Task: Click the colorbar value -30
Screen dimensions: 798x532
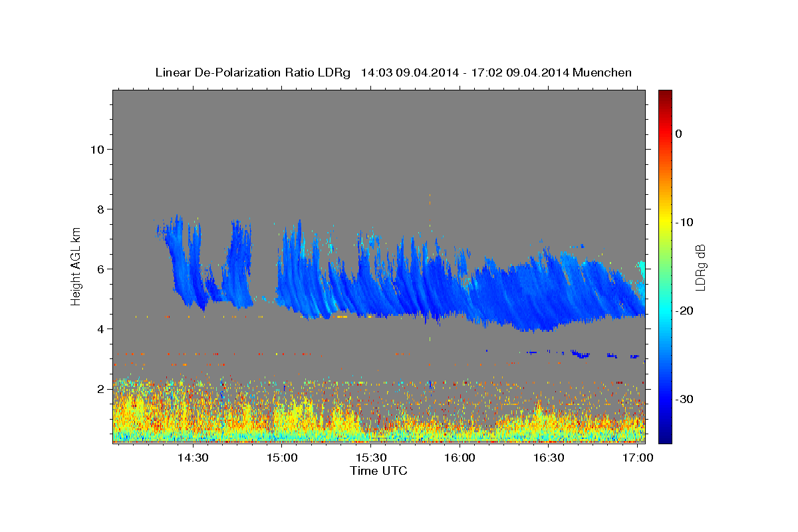Action: click(684, 399)
